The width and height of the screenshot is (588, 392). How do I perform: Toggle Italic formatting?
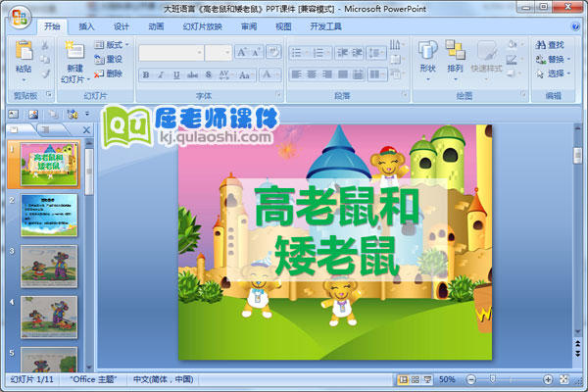click(160, 74)
